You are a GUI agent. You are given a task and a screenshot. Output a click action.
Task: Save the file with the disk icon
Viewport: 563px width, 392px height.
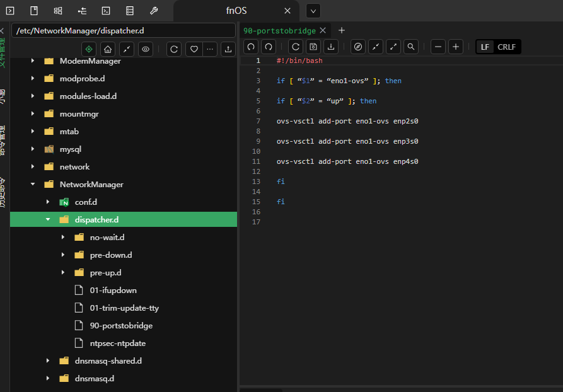coord(313,47)
